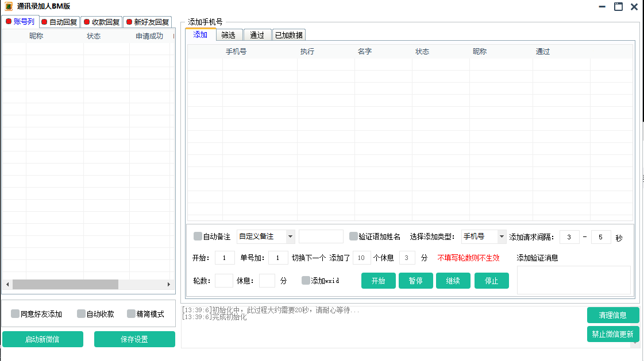Image resolution: width=644 pixels, height=361 pixels.
Task: Click 启动新微信 button
Action: [43, 339]
